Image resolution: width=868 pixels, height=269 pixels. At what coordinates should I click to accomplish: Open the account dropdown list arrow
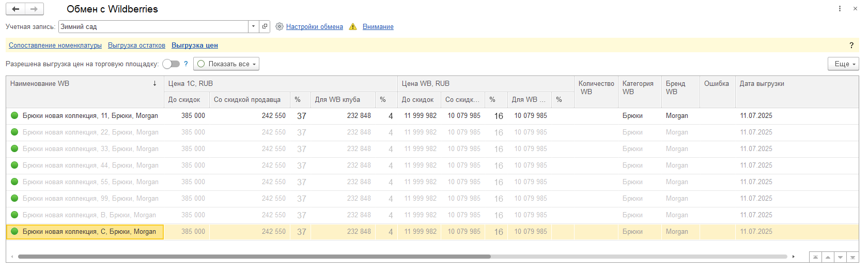(253, 26)
